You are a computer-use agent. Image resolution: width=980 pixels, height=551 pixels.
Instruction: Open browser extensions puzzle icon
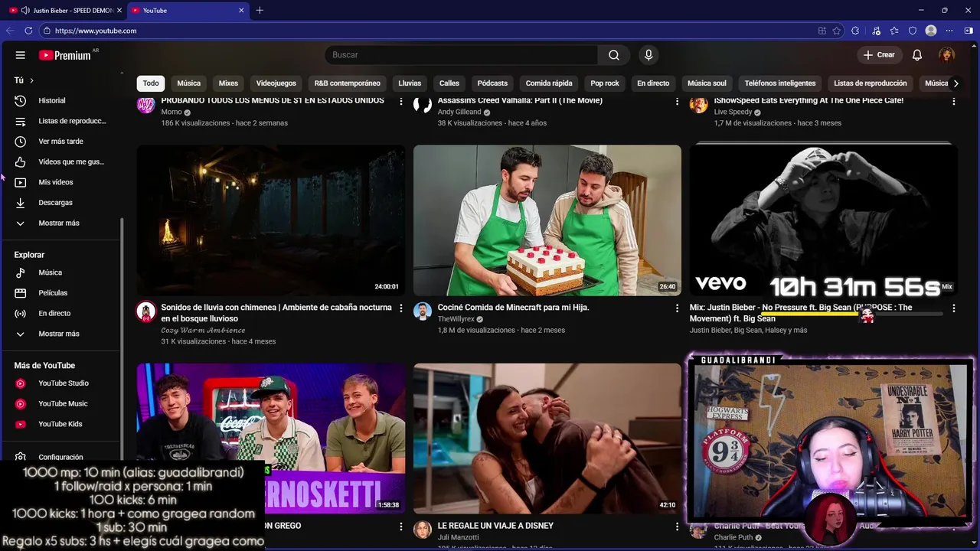coord(855,31)
